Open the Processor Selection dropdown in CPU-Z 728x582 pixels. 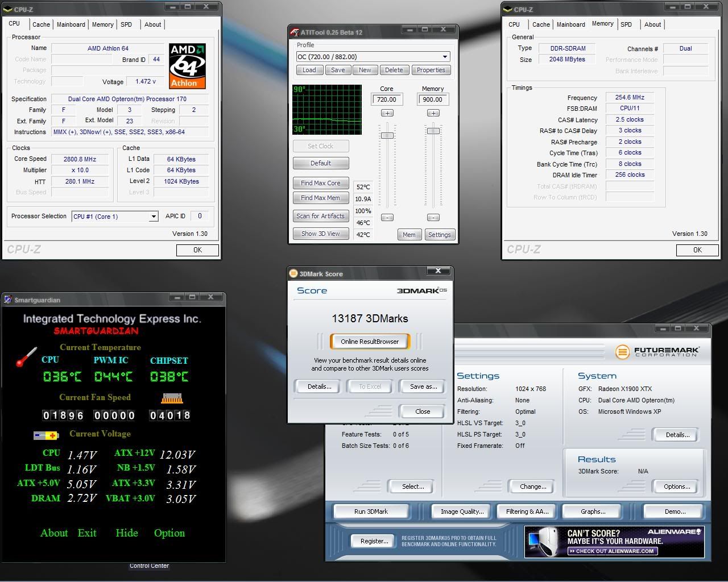(x=153, y=217)
